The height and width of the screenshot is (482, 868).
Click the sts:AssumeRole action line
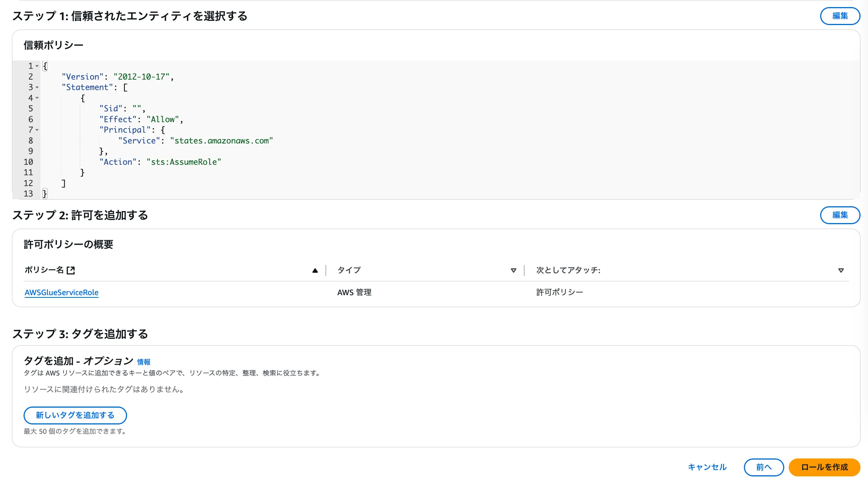(x=160, y=162)
